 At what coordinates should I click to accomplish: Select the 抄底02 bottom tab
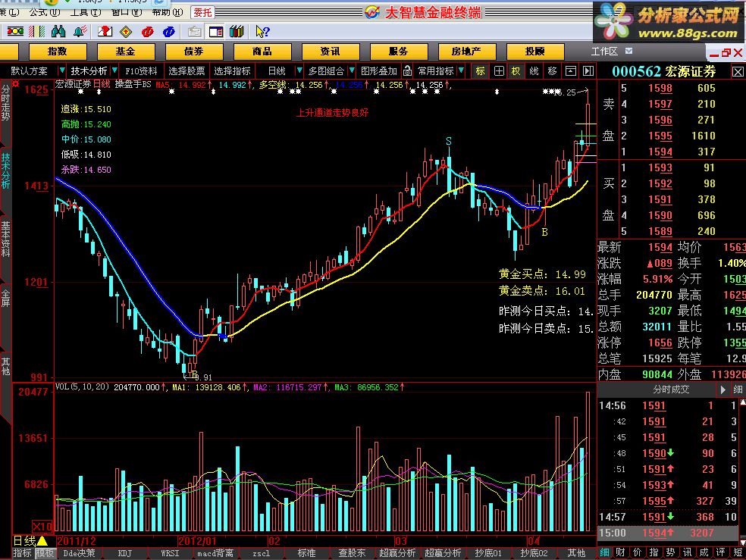[x=534, y=553]
